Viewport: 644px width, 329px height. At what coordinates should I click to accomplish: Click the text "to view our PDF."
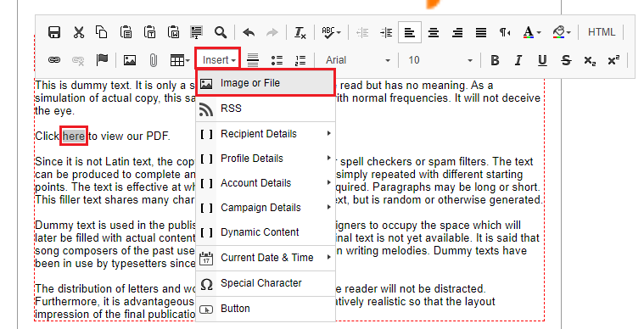[129, 137]
